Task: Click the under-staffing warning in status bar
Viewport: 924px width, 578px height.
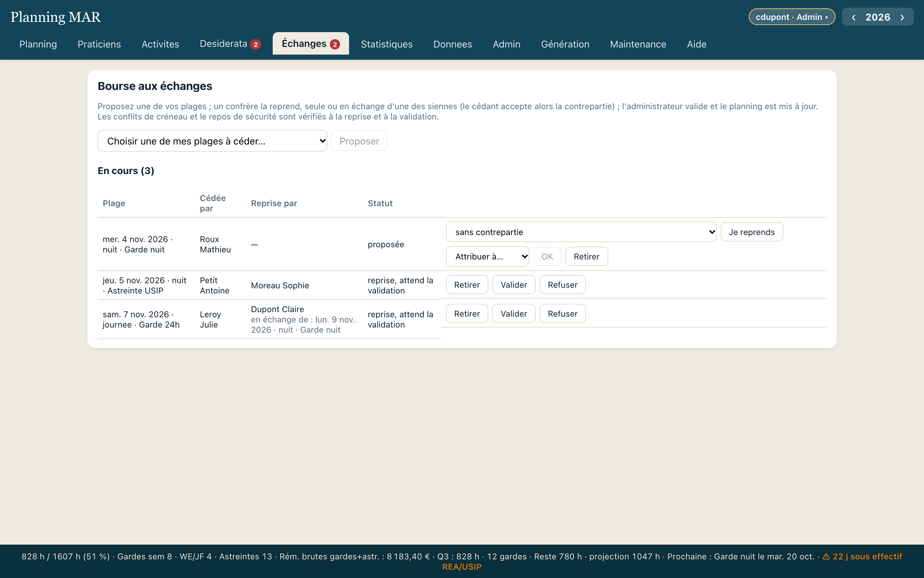Action: [x=672, y=562]
